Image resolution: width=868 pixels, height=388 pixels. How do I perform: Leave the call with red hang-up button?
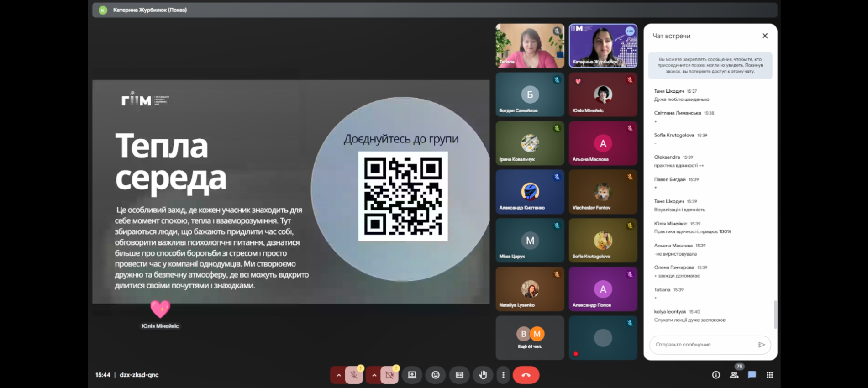coord(526,375)
